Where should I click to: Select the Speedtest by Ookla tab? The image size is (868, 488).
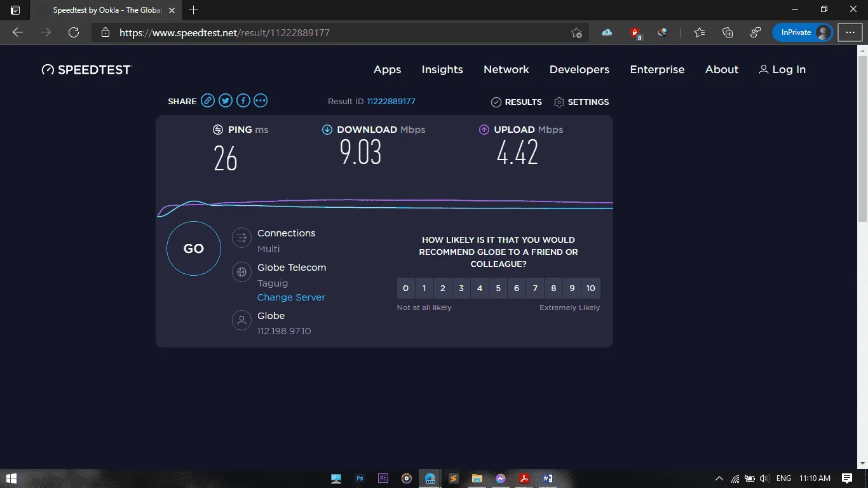coord(106,10)
